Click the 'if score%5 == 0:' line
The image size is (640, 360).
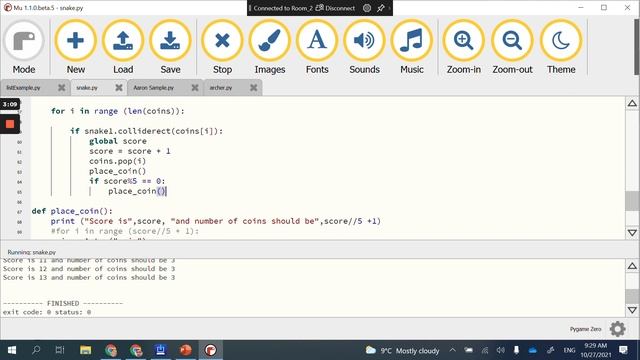click(x=127, y=181)
